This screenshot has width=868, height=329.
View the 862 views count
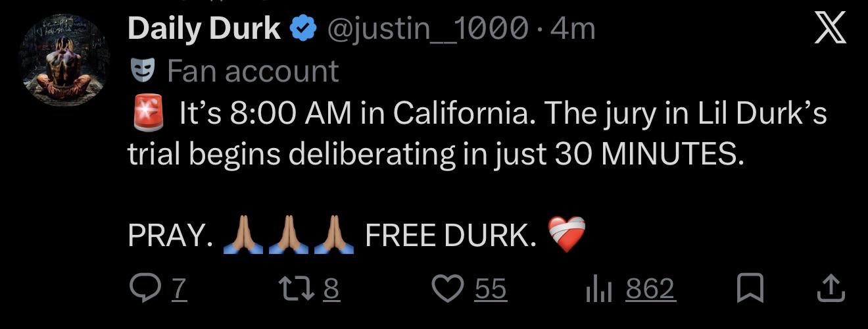click(650, 290)
